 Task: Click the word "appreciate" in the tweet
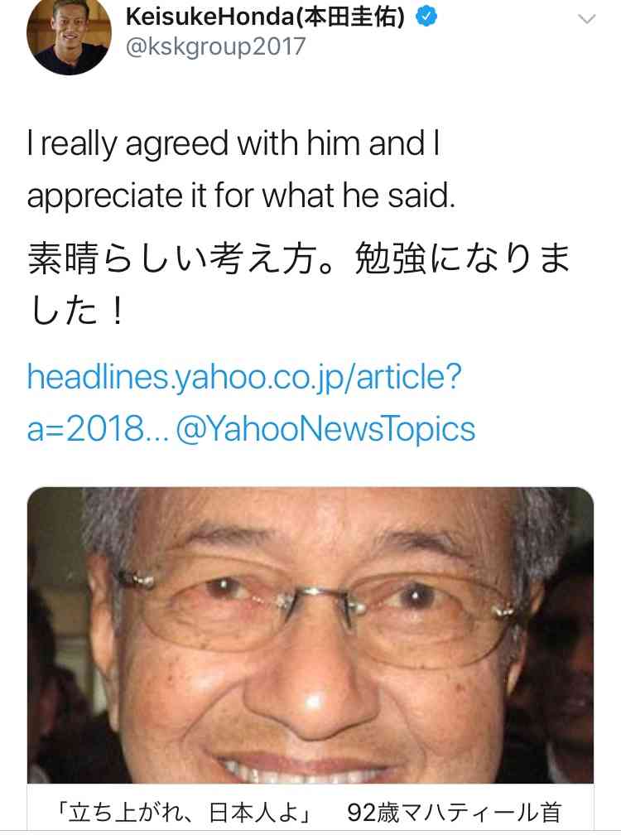click(x=105, y=197)
